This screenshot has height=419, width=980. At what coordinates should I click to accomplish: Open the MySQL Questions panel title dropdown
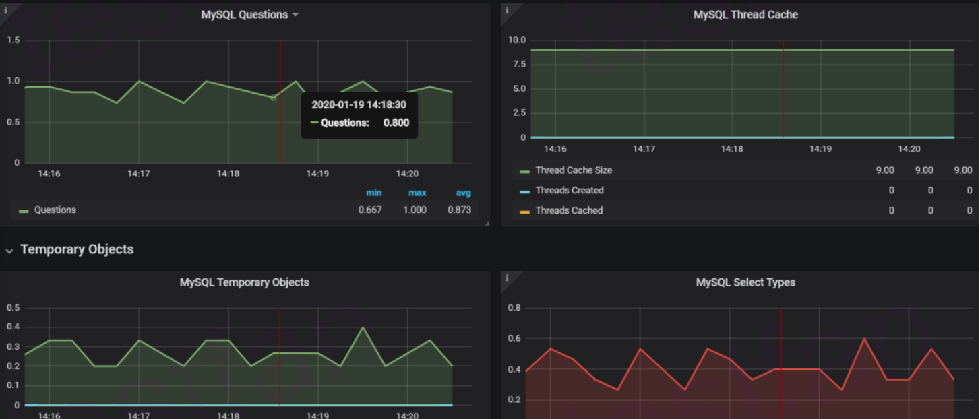(x=249, y=15)
